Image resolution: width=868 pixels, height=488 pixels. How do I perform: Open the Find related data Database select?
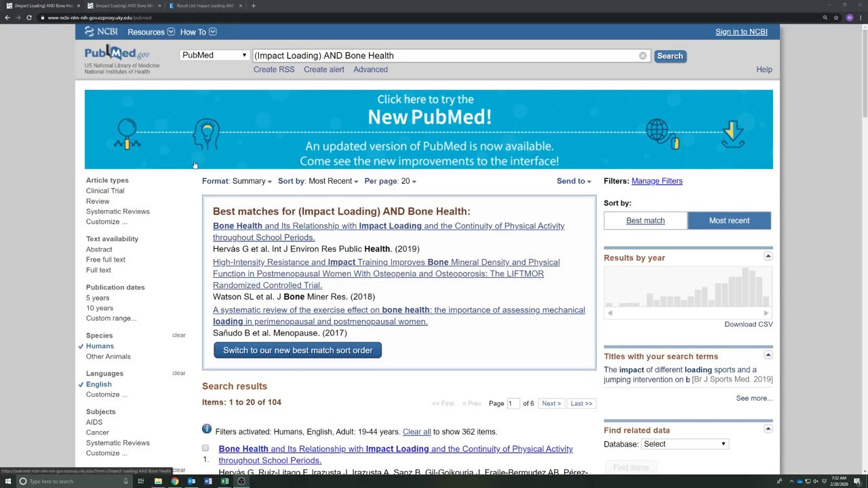point(684,444)
